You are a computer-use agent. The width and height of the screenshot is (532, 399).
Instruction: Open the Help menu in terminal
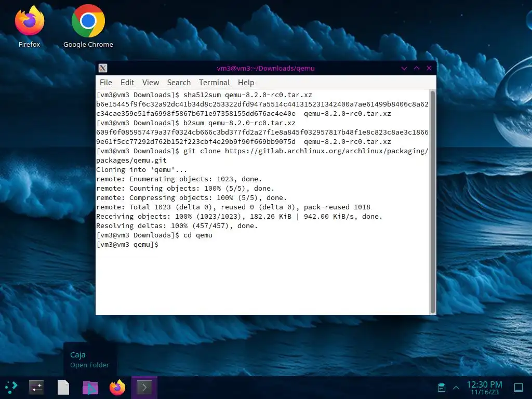click(246, 83)
